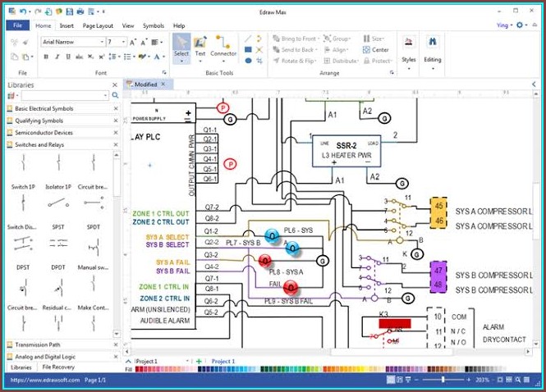Close the Basic Electrical Symbols library
546x392 pixels.
click(116, 108)
